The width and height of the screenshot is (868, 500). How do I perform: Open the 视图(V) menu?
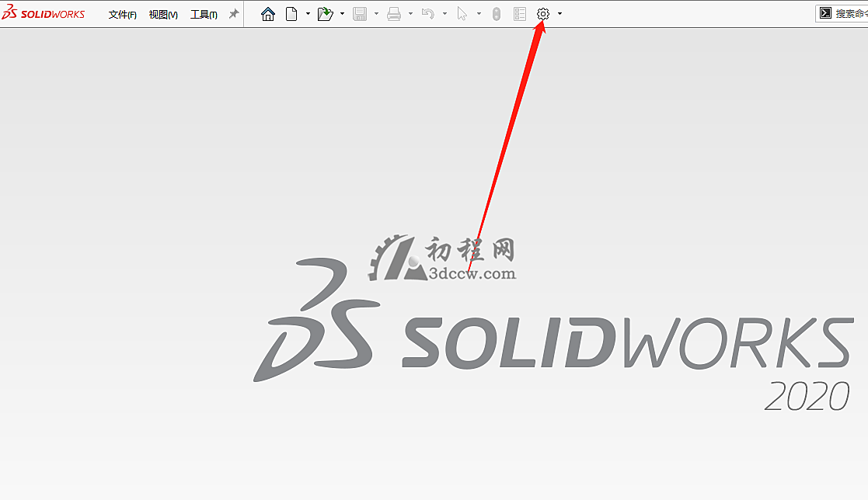click(163, 15)
